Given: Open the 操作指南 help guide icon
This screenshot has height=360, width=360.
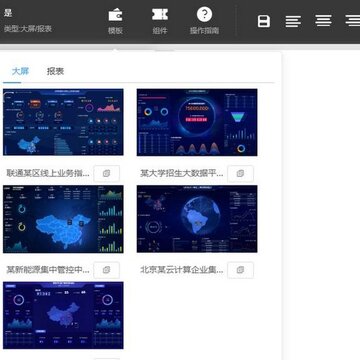Looking at the screenshot, I should click(x=204, y=15).
